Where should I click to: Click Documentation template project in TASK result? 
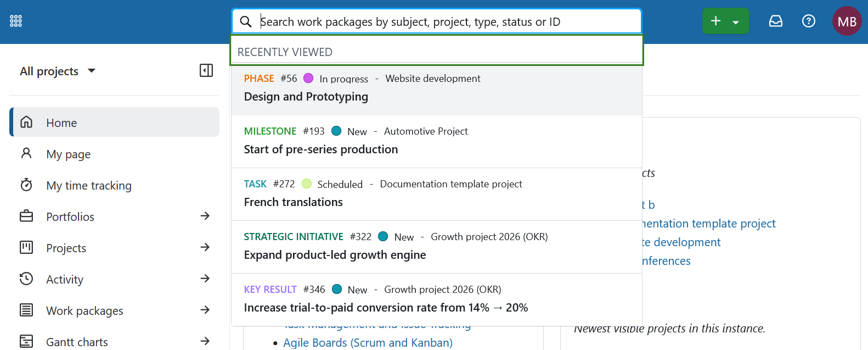[x=451, y=184]
